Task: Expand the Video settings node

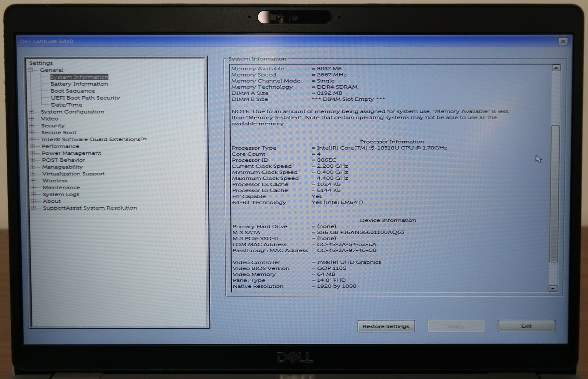Action: click(32, 119)
